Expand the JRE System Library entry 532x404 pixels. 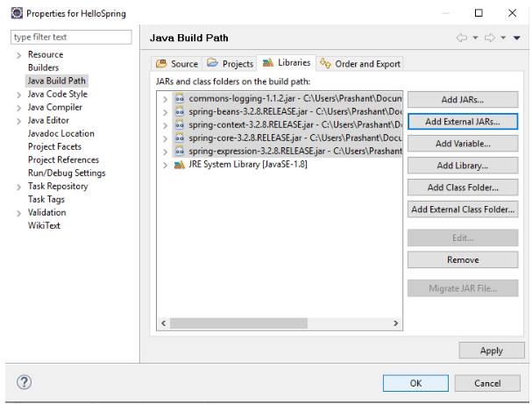click(x=165, y=165)
